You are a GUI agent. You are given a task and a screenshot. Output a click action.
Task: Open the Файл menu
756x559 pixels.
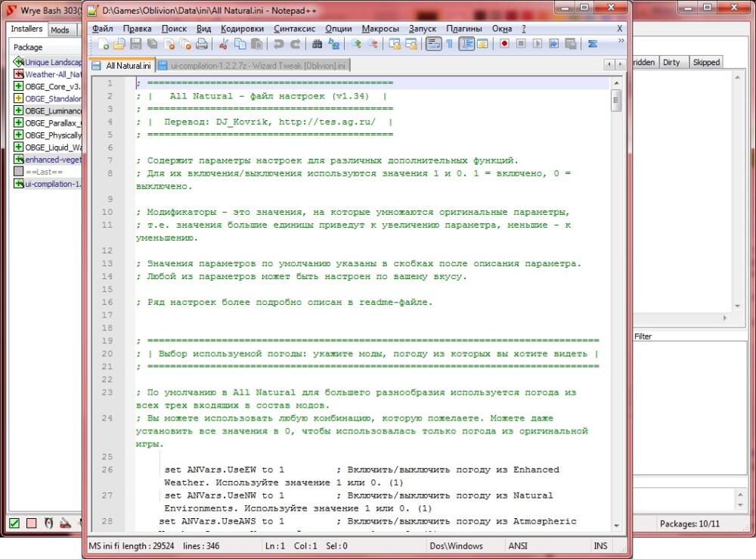coord(102,29)
